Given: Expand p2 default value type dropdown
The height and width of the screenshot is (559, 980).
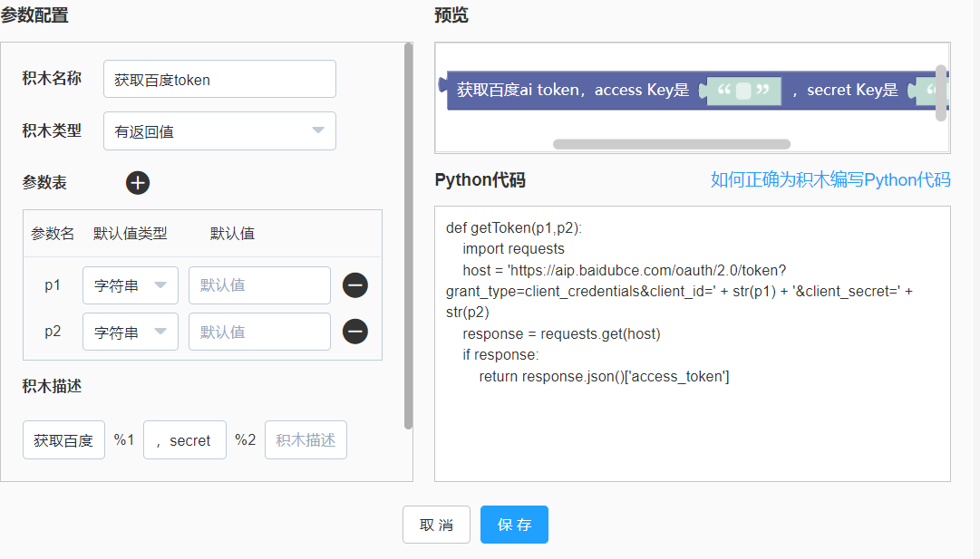Looking at the screenshot, I should (x=131, y=332).
